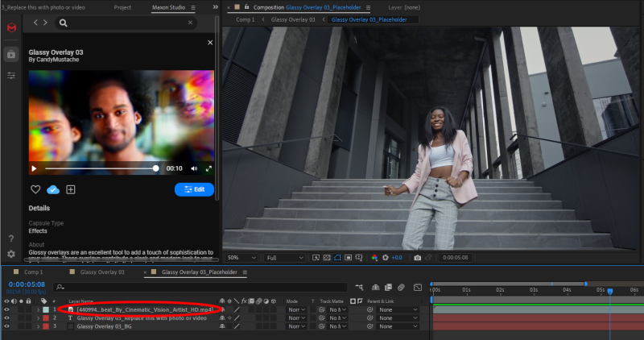This screenshot has height=340, width=644.
Task: Click the help question mark icon
Action: click(x=11, y=238)
